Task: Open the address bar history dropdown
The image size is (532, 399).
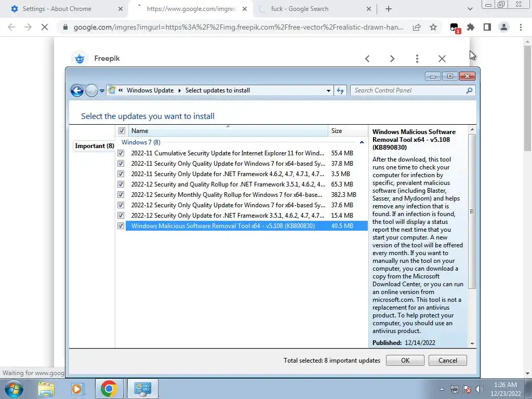Action: coord(328,90)
